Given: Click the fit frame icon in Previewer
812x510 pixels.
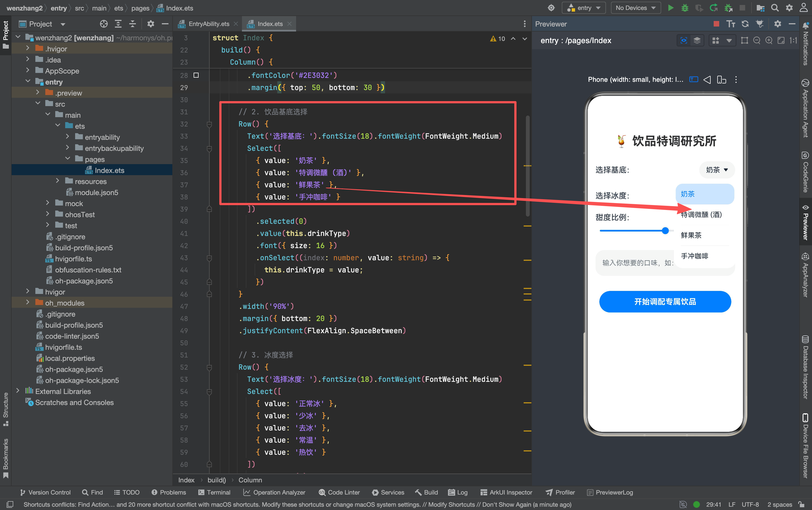Looking at the screenshot, I should click(x=744, y=41).
